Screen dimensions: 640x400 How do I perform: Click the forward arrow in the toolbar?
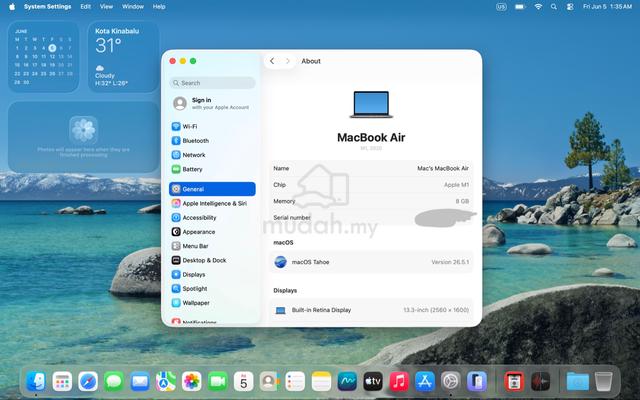pos(288,61)
